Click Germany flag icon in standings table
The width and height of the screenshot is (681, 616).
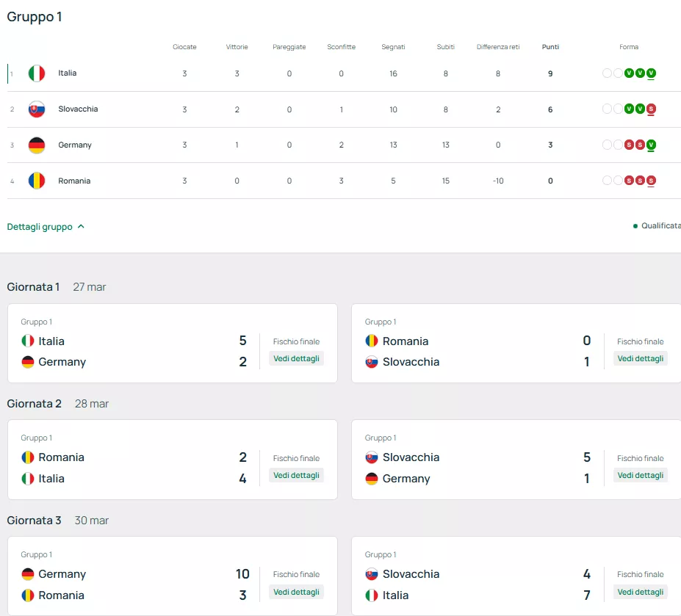pos(37,145)
